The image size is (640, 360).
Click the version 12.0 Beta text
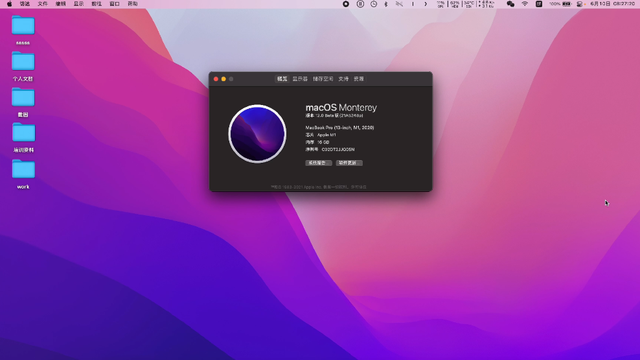(335, 116)
